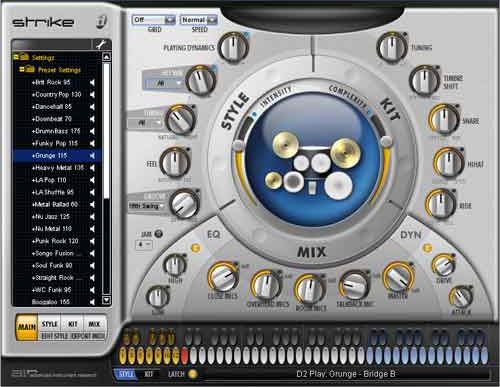
Task: Collapse the Preset Settings tree node
Action: (21, 69)
